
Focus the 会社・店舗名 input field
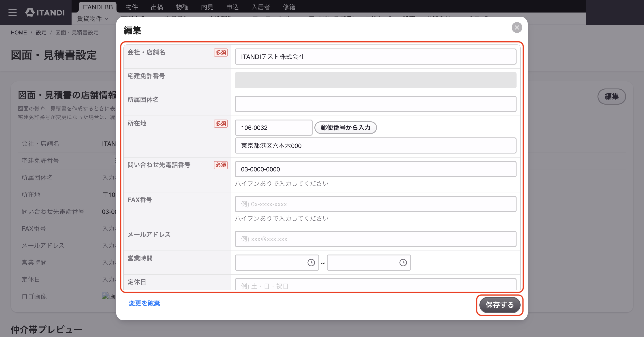pyautogui.click(x=375, y=57)
